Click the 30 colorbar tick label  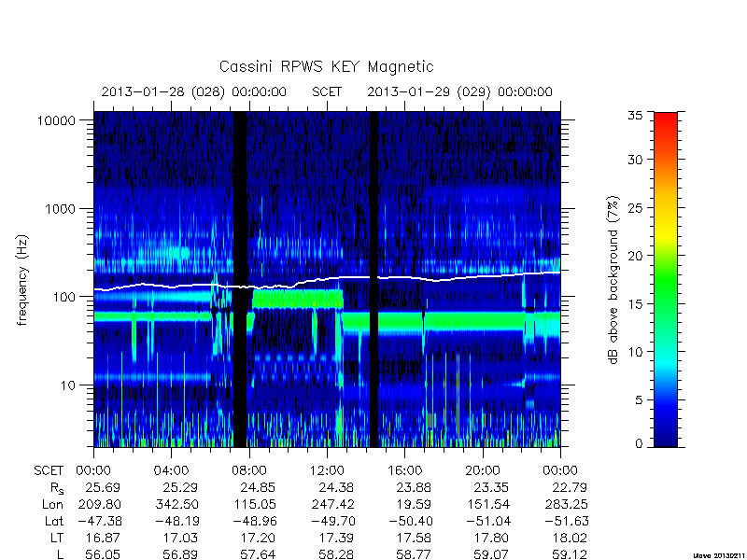click(635, 160)
